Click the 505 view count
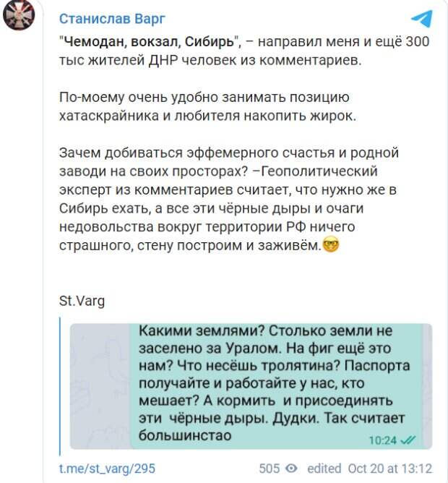This screenshot has width=448, height=483. click(x=269, y=469)
